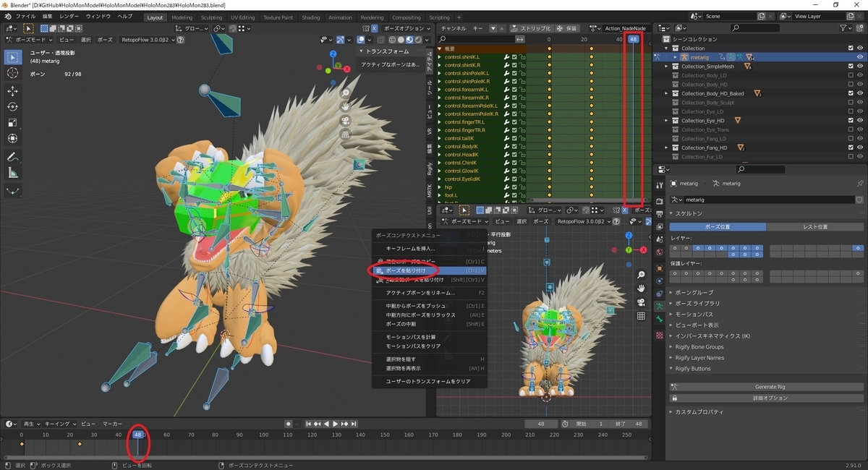Open the Bone properties tab
This screenshot has height=470, width=868.
(659, 319)
